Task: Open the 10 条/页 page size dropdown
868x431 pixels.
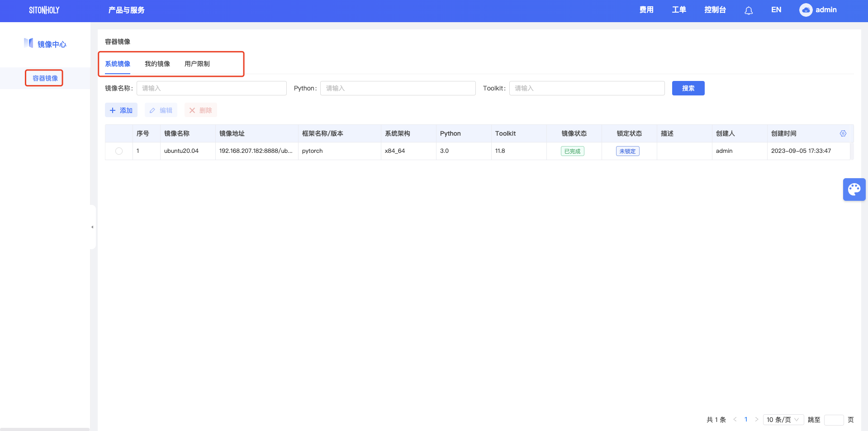Action: (783, 420)
